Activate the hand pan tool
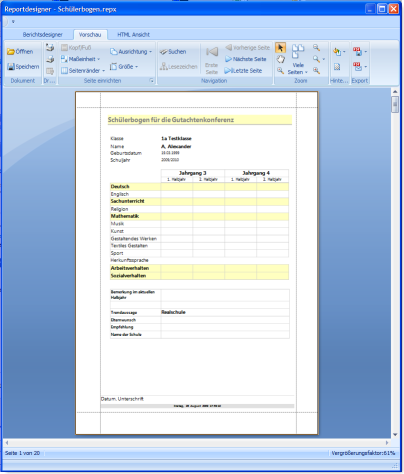Screen dimensions: 404x474 [281, 59]
